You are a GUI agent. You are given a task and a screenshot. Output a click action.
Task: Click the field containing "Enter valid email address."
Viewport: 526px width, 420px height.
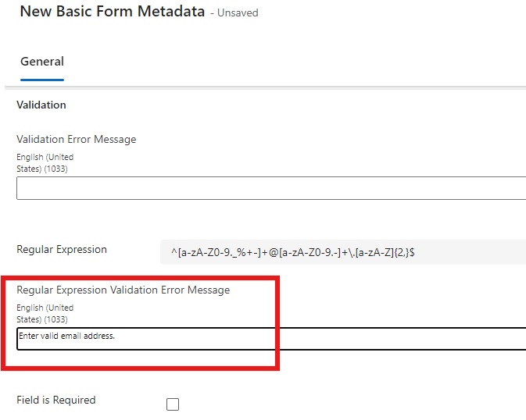[x=270, y=338]
